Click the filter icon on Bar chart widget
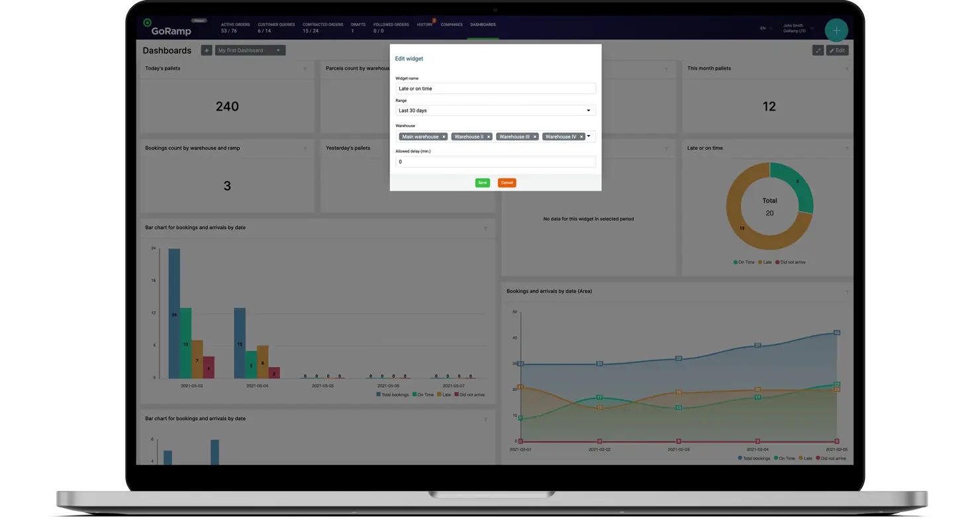 pyautogui.click(x=485, y=227)
